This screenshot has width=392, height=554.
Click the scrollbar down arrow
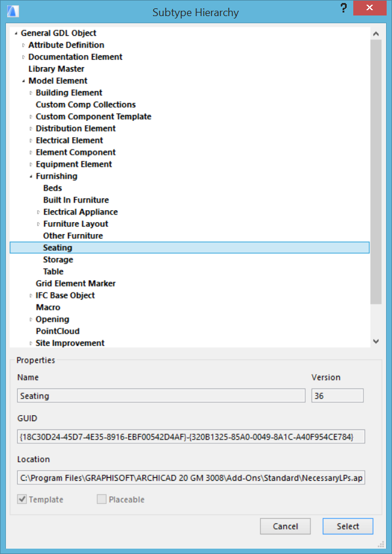376,341
